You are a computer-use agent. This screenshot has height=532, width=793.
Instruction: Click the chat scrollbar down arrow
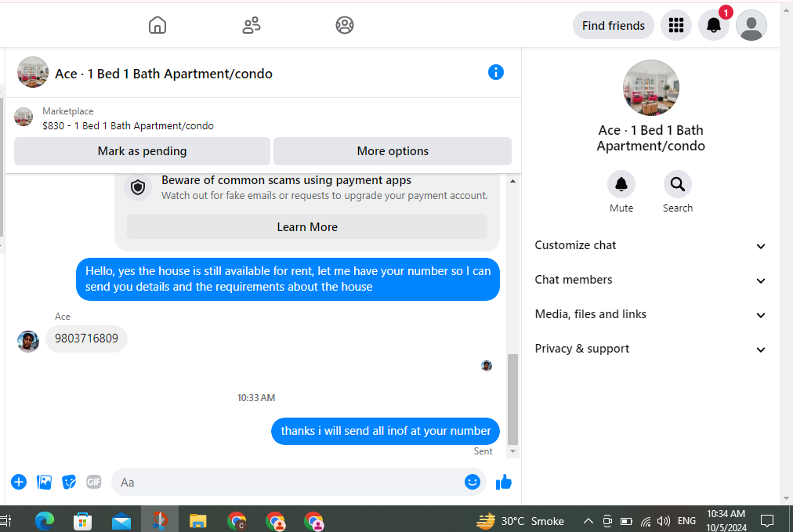(x=512, y=451)
